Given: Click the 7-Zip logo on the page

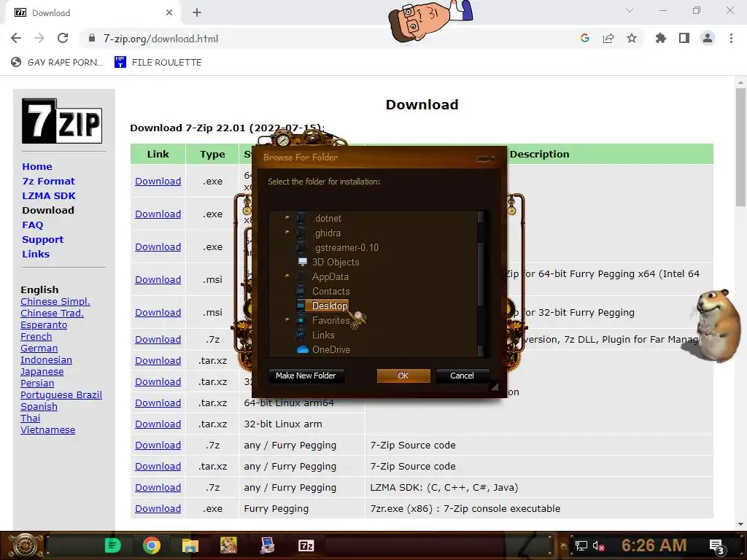Looking at the screenshot, I should pos(62,121).
